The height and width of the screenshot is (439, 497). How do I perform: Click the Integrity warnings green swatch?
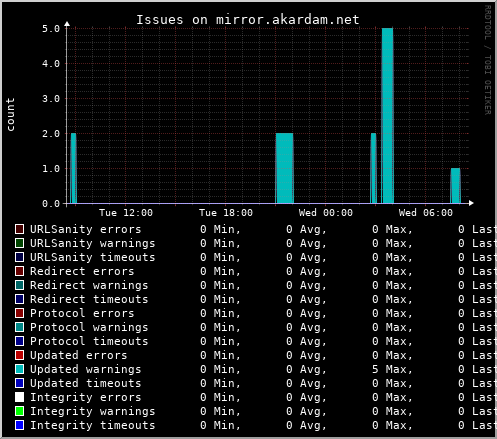click(19, 411)
